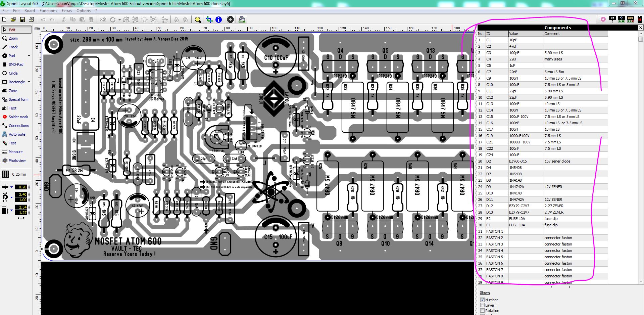Toggle the Number checkbox under Show
Viewport: 644px width, 315px height.
point(482,300)
